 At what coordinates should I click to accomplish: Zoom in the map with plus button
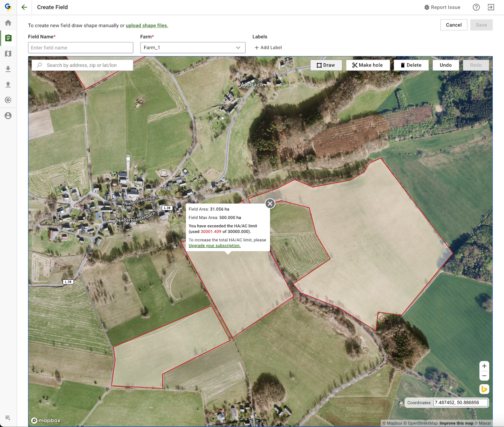[484, 366]
